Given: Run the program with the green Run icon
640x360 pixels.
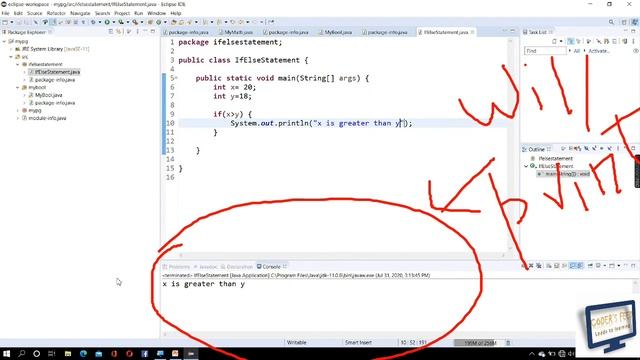Looking at the screenshot, I should coord(107,22).
